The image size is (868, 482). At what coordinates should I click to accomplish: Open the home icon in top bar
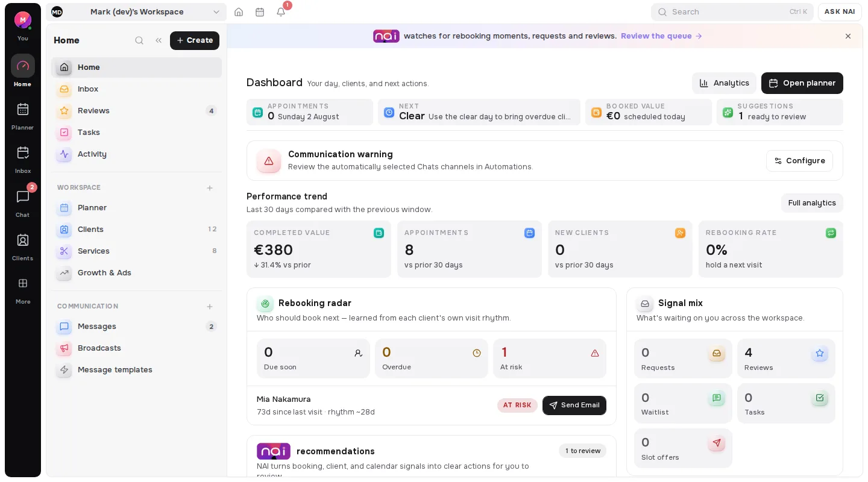point(239,12)
